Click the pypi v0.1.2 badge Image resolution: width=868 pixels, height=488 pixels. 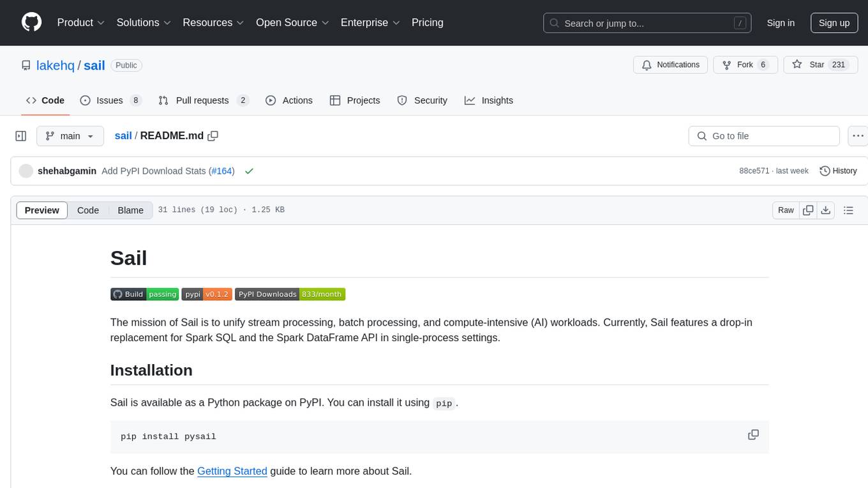tap(207, 294)
